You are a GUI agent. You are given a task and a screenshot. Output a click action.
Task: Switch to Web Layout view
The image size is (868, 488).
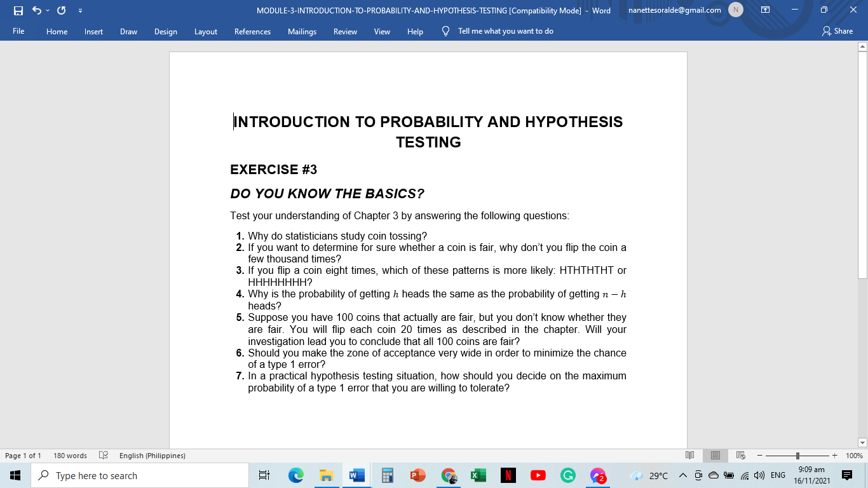(x=740, y=455)
